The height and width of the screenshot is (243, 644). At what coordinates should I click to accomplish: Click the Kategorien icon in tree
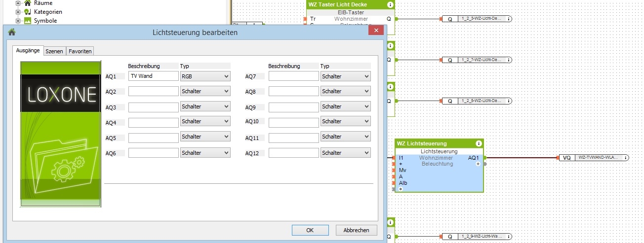[x=28, y=12]
